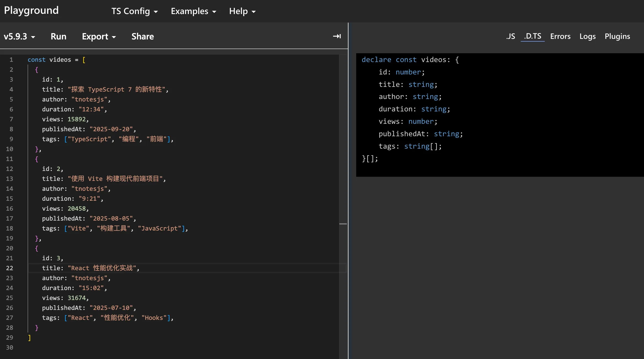Place cursor on the videos variable name

click(60, 60)
